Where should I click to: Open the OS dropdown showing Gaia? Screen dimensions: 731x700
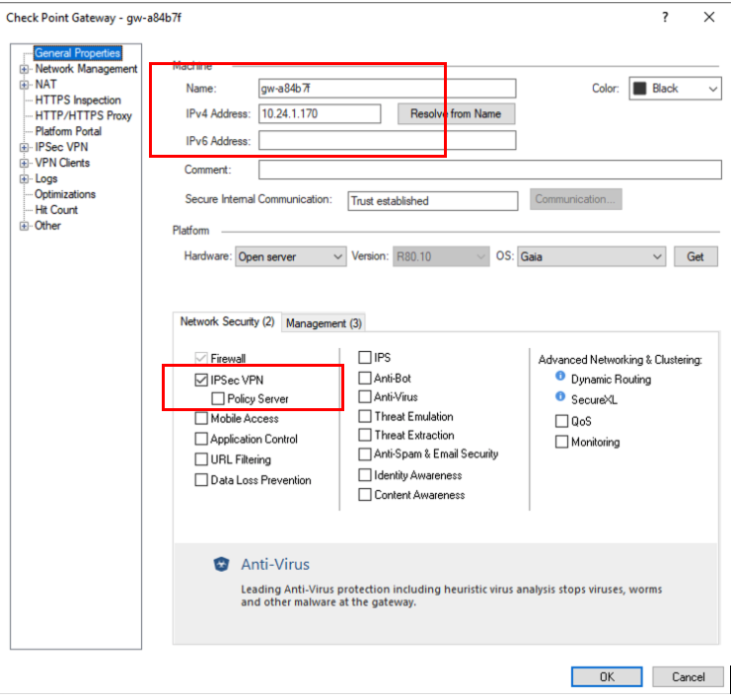pyautogui.click(x=591, y=256)
